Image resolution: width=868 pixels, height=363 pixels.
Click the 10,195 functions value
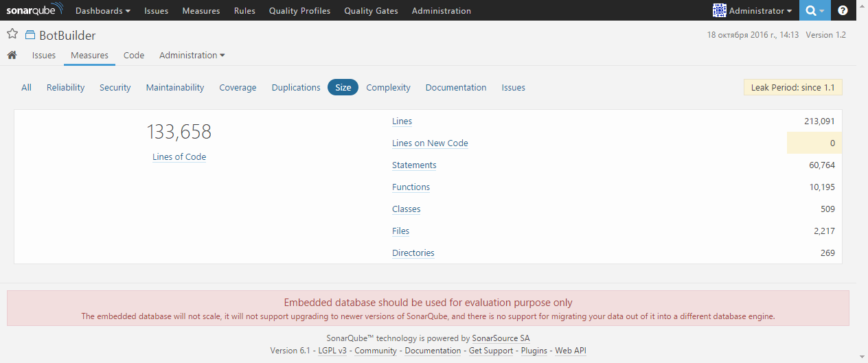click(822, 187)
